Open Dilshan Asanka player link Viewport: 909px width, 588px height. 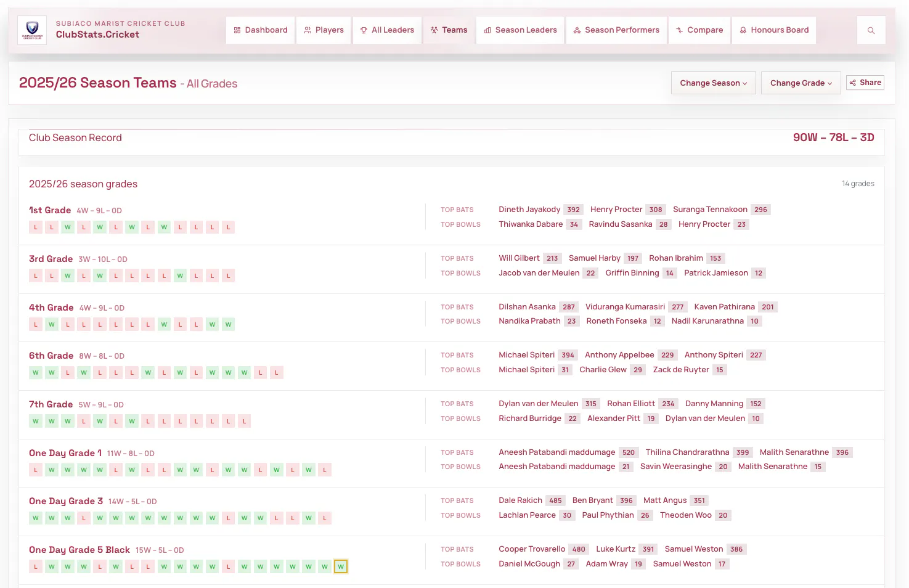pos(527,307)
